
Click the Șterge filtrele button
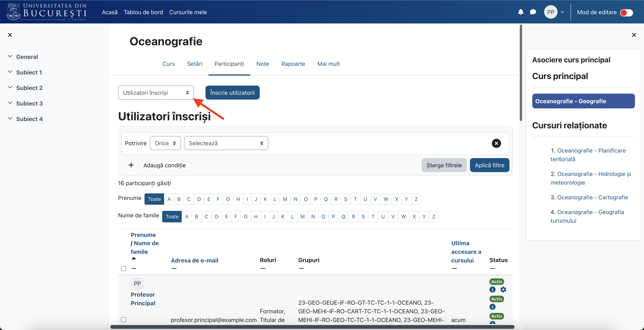point(444,165)
